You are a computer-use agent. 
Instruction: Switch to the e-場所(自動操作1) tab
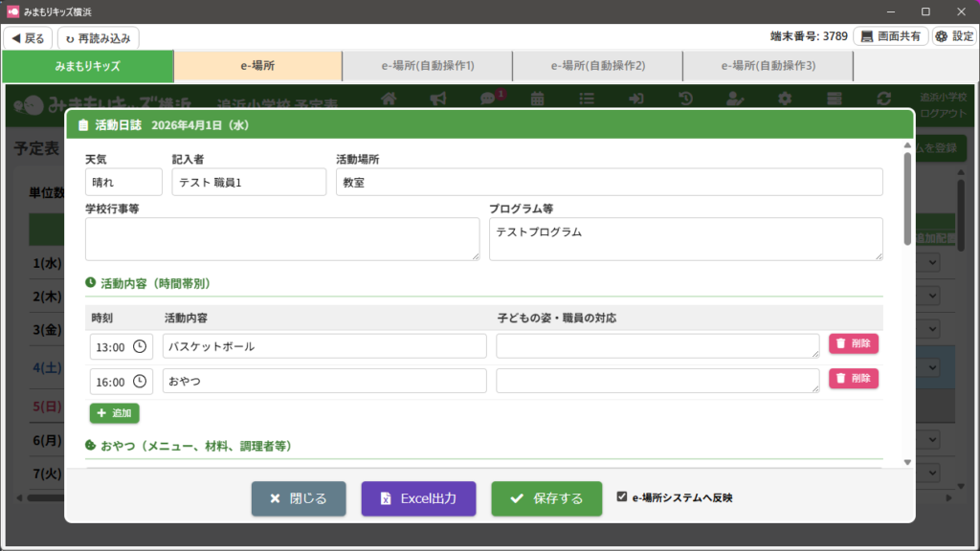click(427, 66)
